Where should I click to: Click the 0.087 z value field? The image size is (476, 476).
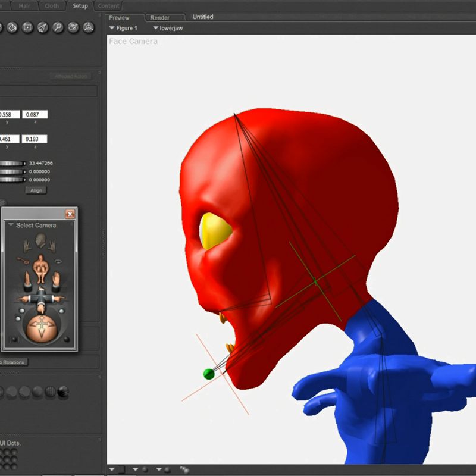point(35,114)
